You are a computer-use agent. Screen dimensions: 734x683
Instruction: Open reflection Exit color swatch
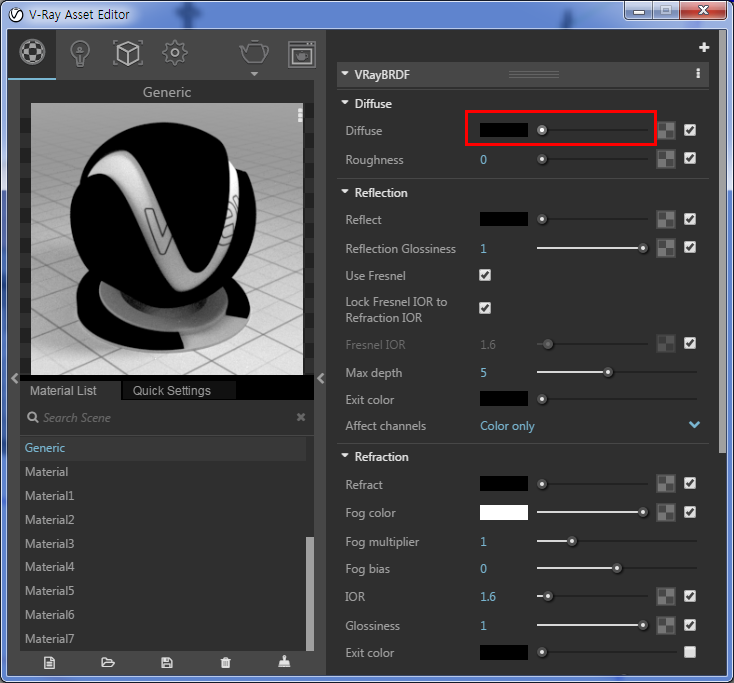504,399
